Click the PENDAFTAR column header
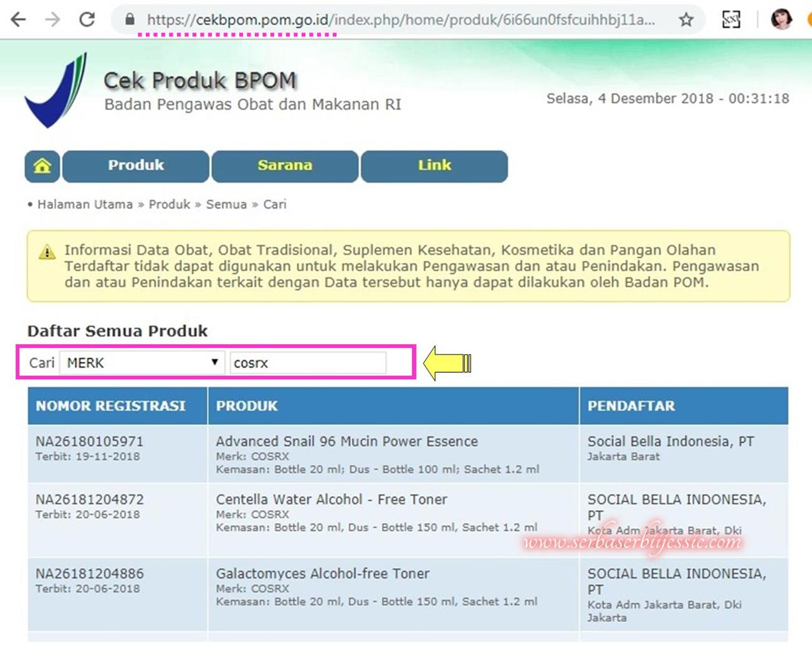The height and width of the screenshot is (659, 812). 684,406
